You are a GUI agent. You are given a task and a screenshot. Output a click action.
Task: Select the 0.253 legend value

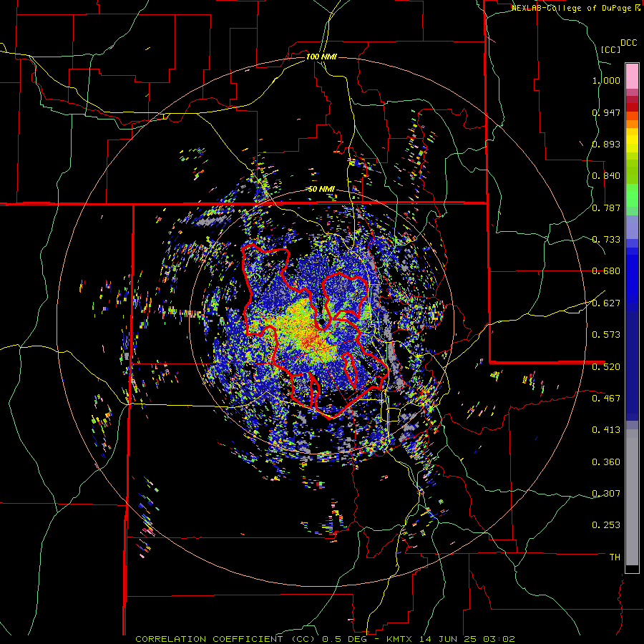tap(606, 525)
